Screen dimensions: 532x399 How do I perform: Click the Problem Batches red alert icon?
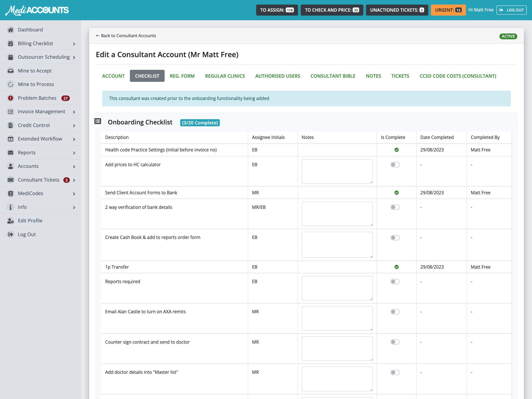pos(10,98)
